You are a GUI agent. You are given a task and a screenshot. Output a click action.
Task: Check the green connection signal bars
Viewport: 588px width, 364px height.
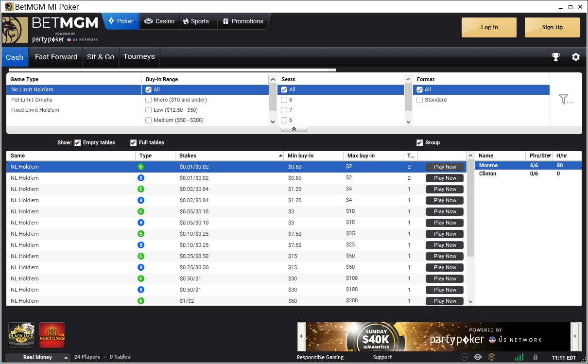(519, 357)
